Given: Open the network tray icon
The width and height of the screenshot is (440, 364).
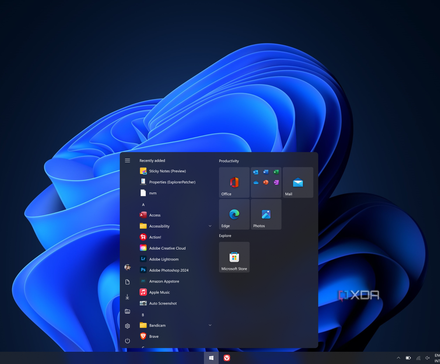Looking at the screenshot, I should tap(418, 358).
